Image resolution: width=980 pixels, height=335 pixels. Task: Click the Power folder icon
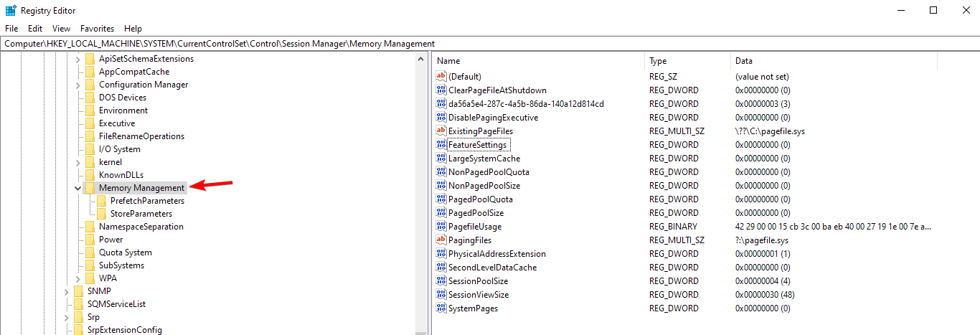[x=90, y=240]
